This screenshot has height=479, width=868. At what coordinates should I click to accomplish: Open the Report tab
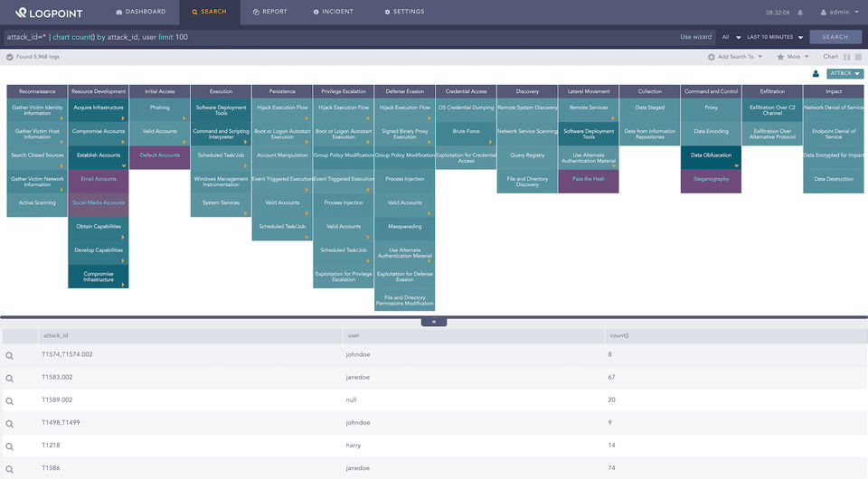(270, 12)
